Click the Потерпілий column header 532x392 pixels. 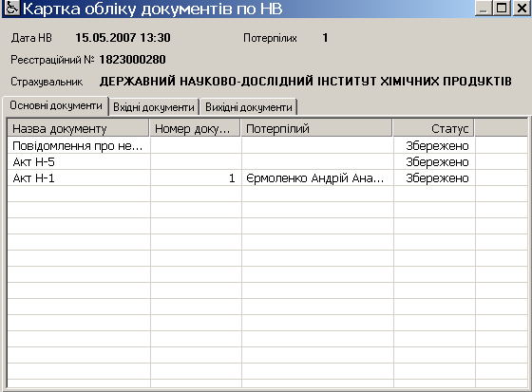pyautogui.click(x=316, y=128)
